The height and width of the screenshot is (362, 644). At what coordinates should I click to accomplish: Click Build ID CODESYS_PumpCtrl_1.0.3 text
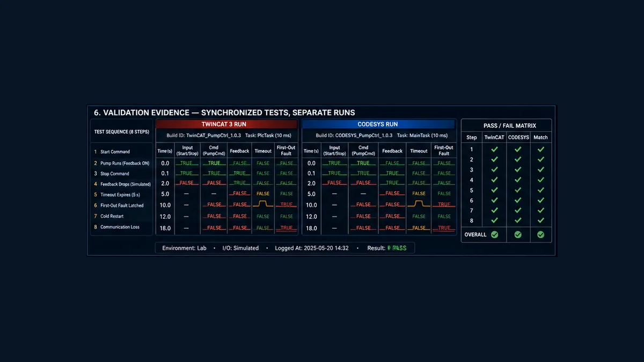pos(354,136)
